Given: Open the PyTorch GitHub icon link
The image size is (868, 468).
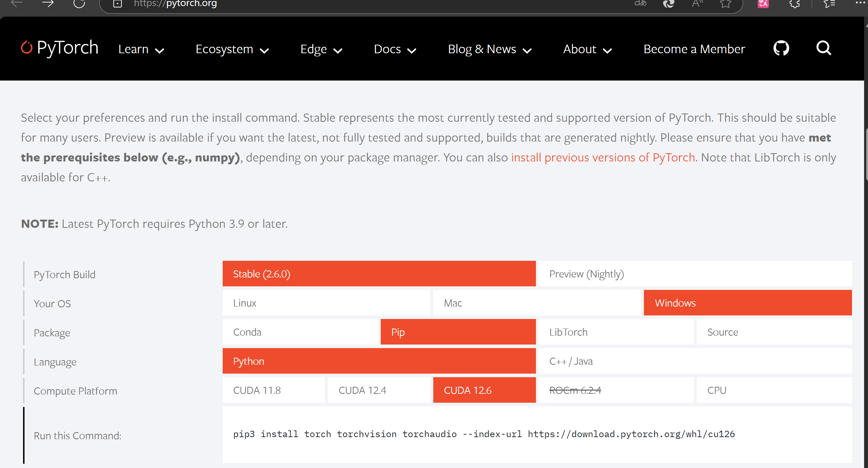Looking at the screenshot, I should [x=781, y=48].
